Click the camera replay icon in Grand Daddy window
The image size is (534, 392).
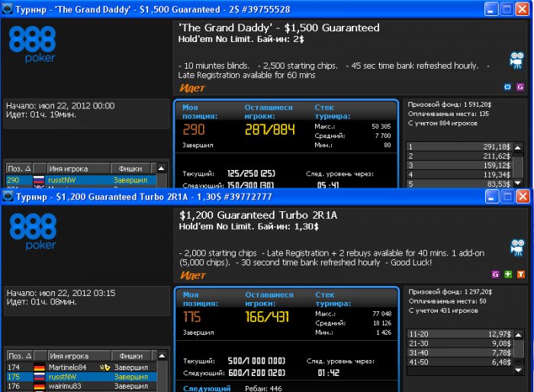point(517,60)
